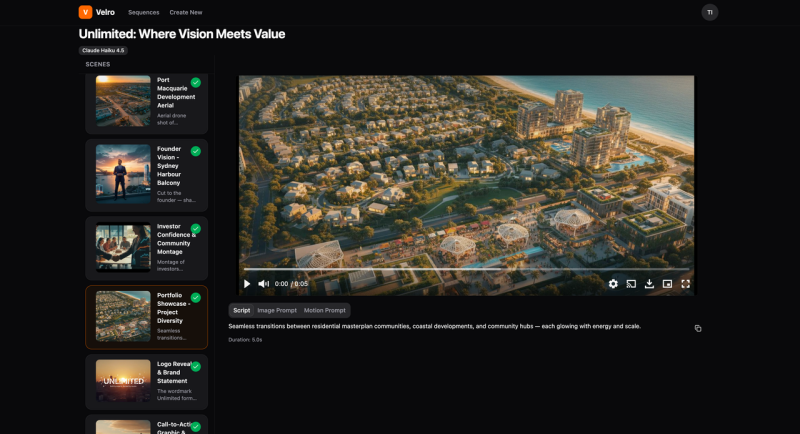Seek on the video progress bar

[x=465, y=269]
